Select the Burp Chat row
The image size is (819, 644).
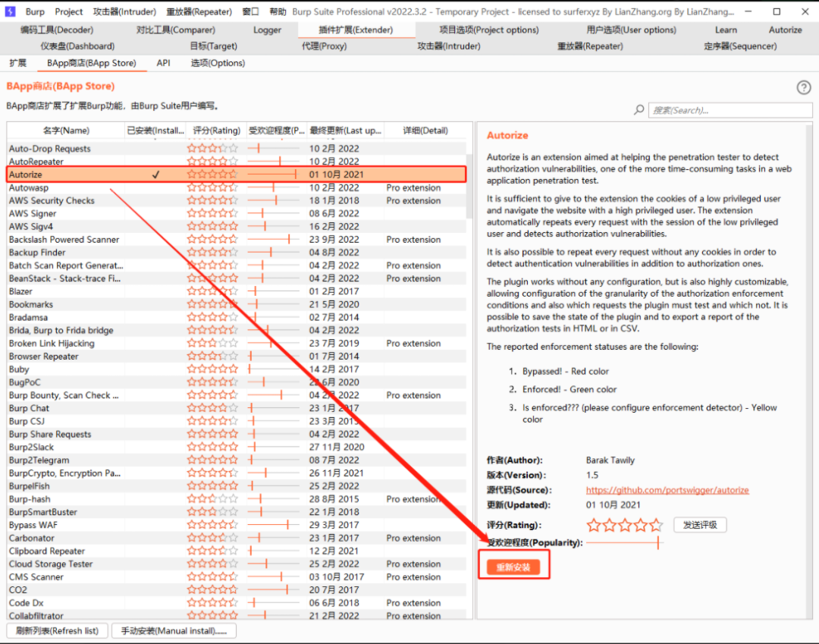(x=237, y=408)
